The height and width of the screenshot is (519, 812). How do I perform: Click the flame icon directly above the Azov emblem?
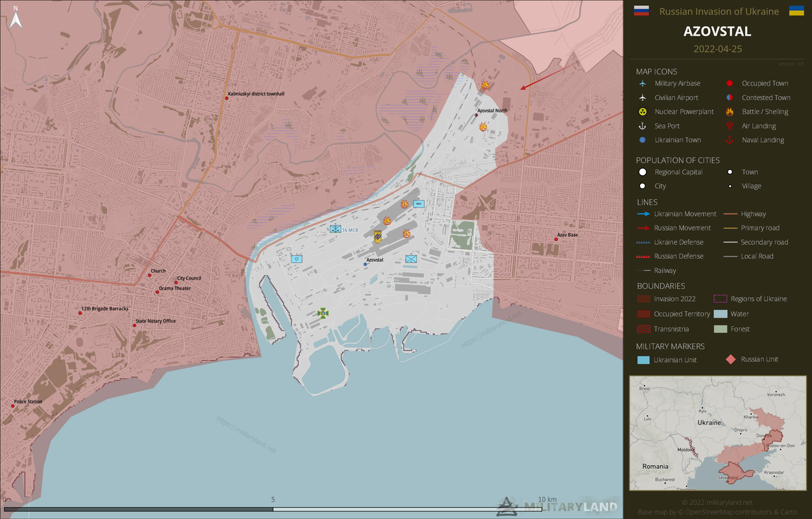pyautogui.click(x=388, y=221)
